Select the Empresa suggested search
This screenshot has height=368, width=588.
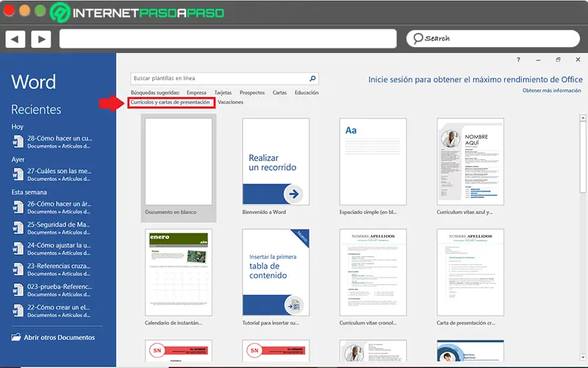tap(196, 93)
